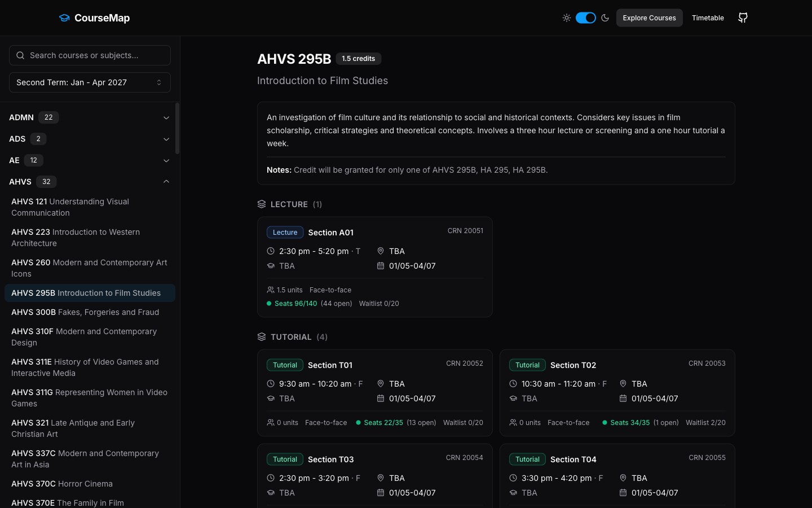Click the instructor cap icon in Section A01
Screen dimensions: 812x508
[271, 266]
